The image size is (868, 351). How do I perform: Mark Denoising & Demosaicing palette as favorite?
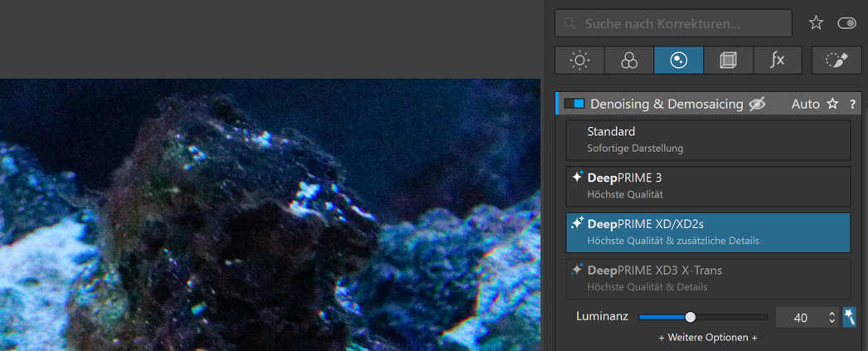click(x=832, y=104)
